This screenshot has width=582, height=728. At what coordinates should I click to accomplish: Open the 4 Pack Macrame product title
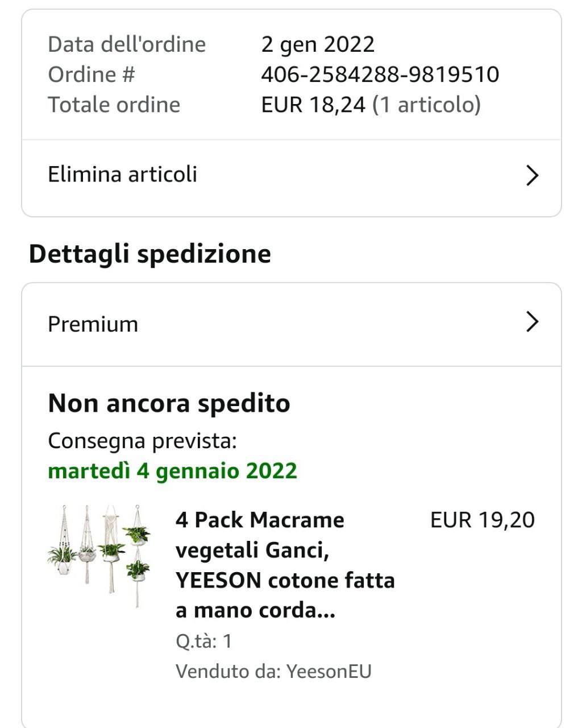point(285,564)
